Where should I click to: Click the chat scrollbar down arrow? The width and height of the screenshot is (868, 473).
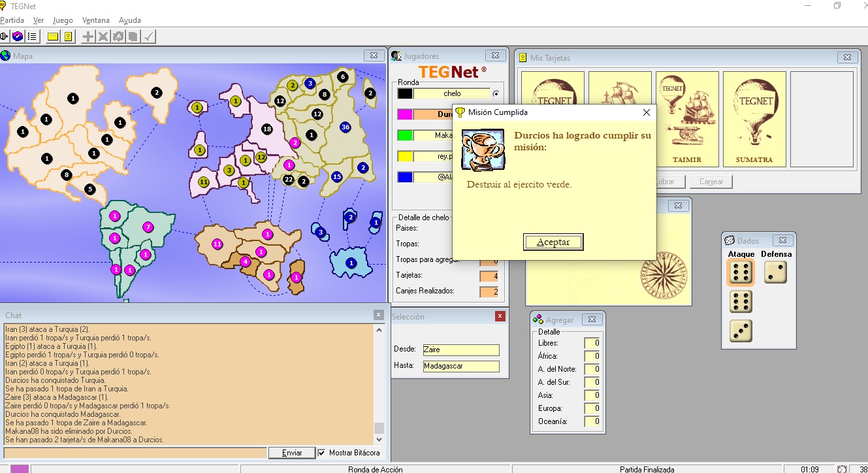coord(379,440)
